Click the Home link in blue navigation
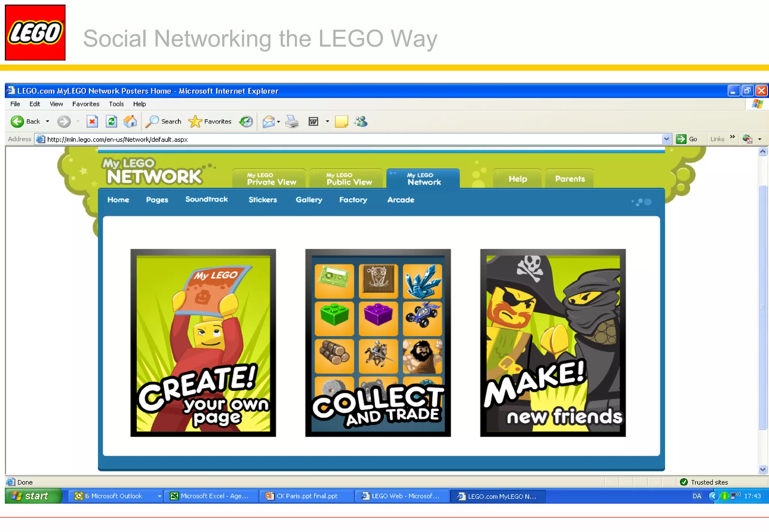This screenshot has height=532, width=769. click(x=118, y=200)
